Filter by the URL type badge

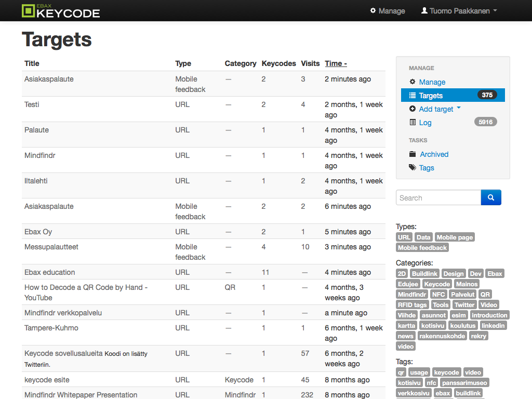(404, 237)
